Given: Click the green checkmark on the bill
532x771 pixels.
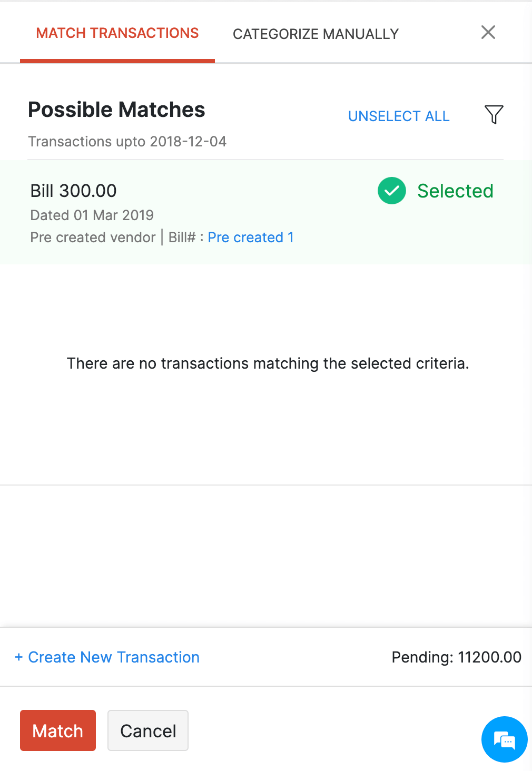Looking at the screenshot, I should click(x=392, y=191).
